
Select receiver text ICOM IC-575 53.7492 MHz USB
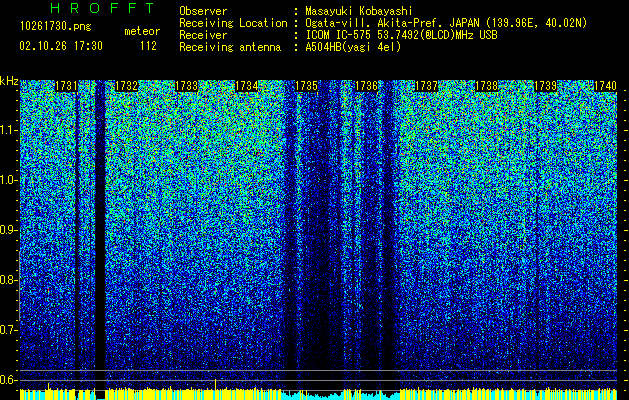[x=401, y=35]
